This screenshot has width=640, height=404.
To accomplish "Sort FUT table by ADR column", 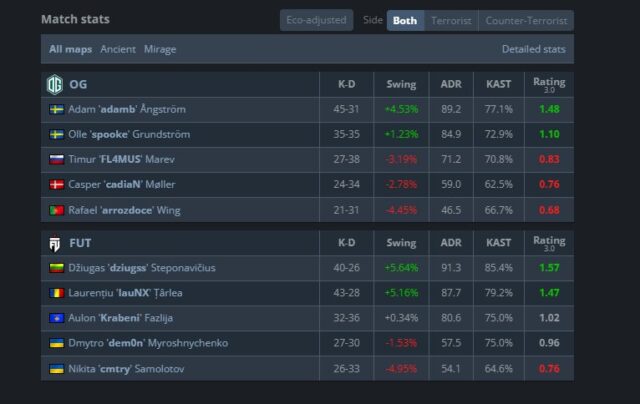I will pos(451,243).
